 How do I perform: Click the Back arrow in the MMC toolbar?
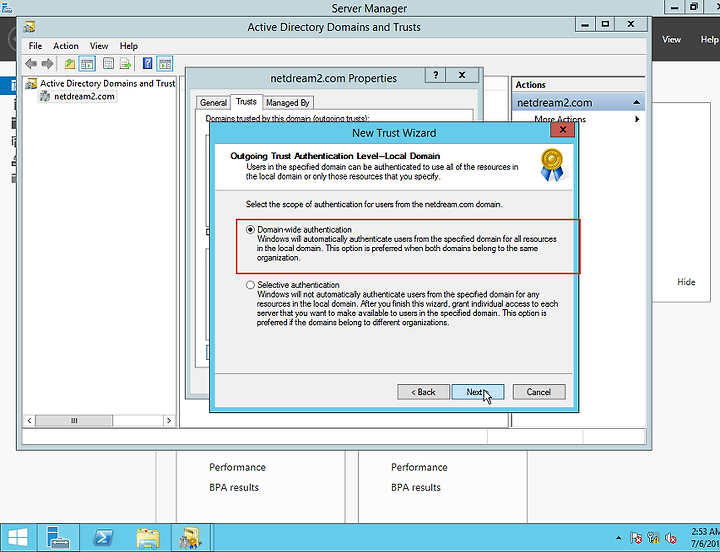pyautogui.click(x=31, y=64)
